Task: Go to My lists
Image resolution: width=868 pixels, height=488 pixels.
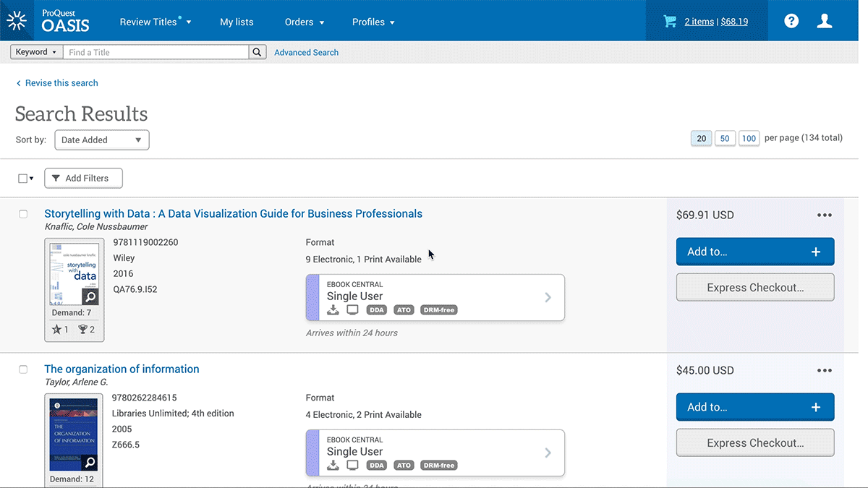Action: (x=237, y=22)
